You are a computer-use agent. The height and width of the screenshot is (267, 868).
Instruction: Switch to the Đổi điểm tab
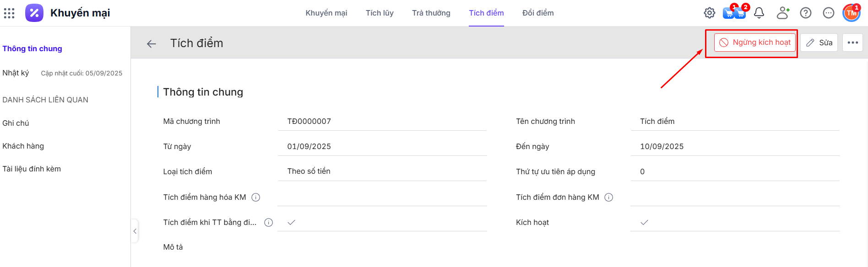pyautogui.click(x=538, y=13)
